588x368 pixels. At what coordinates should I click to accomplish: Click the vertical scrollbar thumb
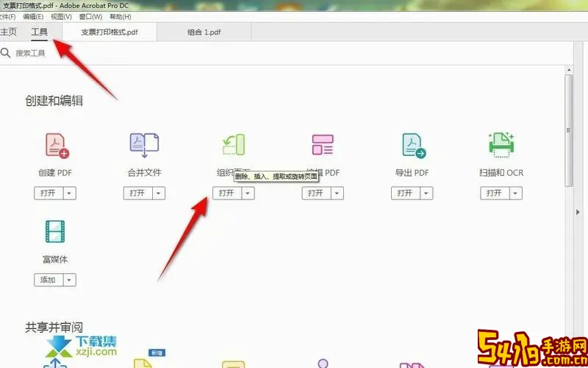(x=569, y=130)
